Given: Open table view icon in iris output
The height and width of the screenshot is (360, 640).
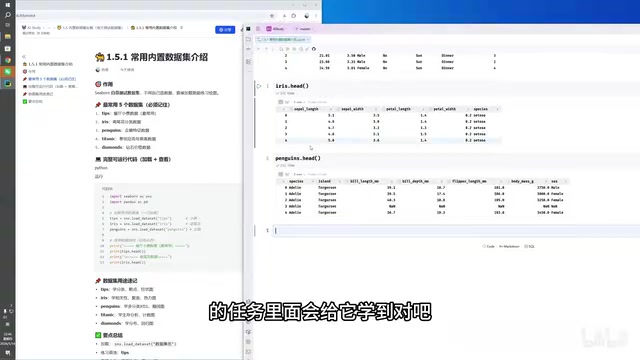Looking at the screenshot, I should tap(280, 102).
